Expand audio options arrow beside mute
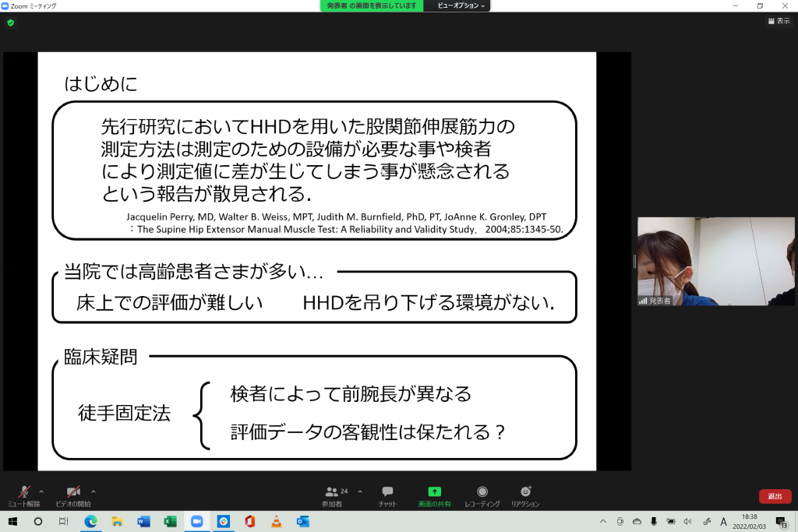 pyautogui.click(x=41, y=491)
